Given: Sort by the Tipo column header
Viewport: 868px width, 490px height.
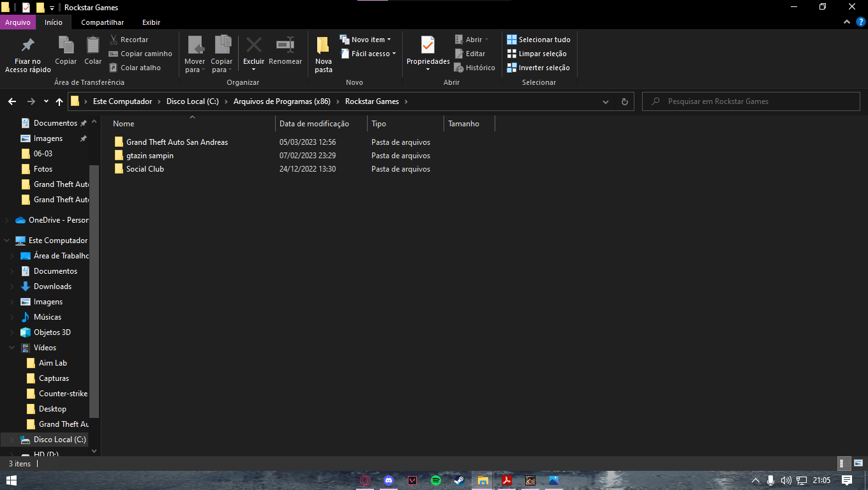Looking at the screenshot, I should pos(405,124).
